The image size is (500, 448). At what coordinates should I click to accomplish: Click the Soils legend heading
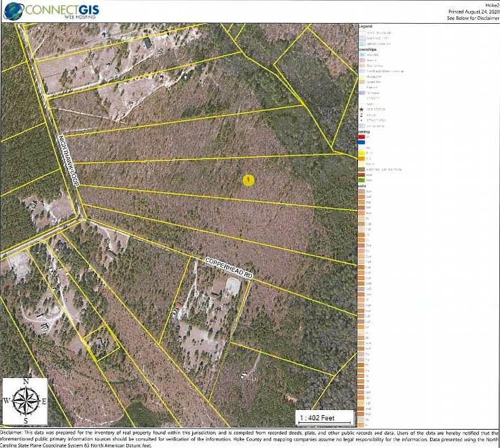click(363, 186)
